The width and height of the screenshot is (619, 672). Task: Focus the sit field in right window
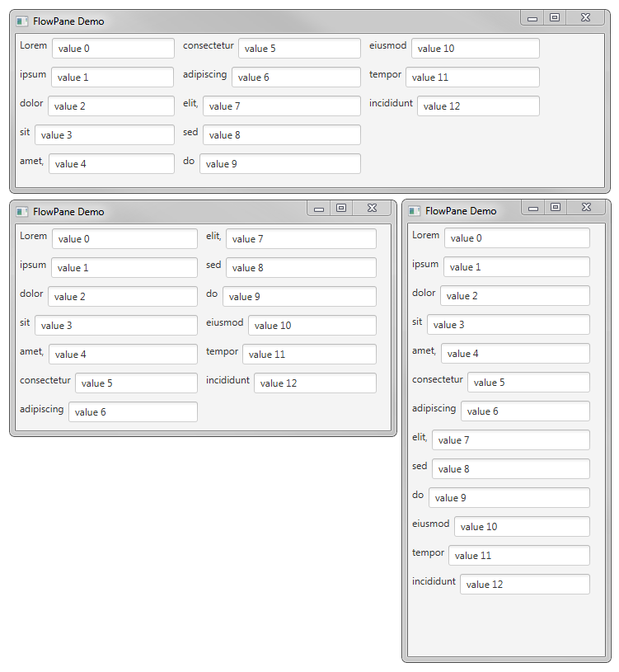(509, 324)
